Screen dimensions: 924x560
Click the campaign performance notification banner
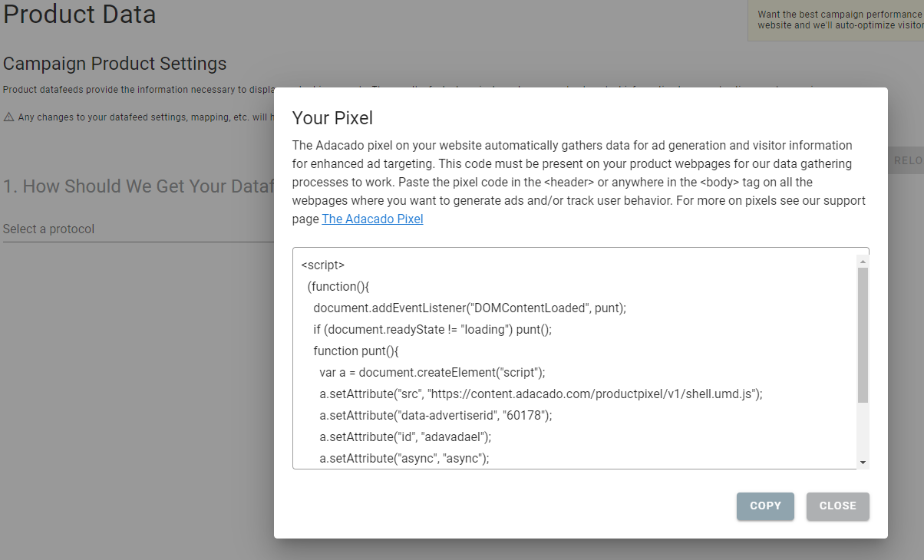836,20
